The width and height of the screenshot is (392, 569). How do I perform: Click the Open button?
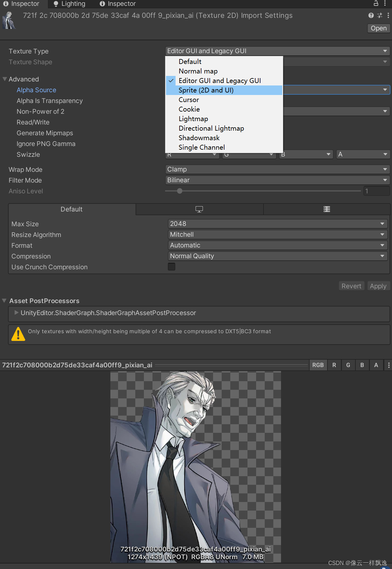point(379,28)
